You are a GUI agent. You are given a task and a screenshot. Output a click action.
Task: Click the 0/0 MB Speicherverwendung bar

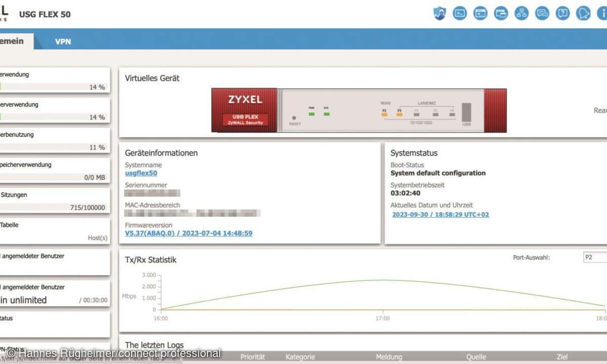click(x=54, y=177)
